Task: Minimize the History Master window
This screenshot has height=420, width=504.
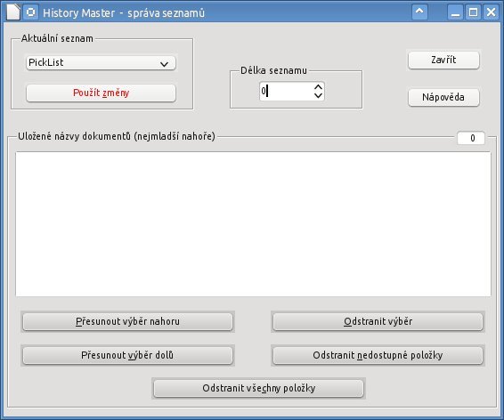Action: coord(455,12)
